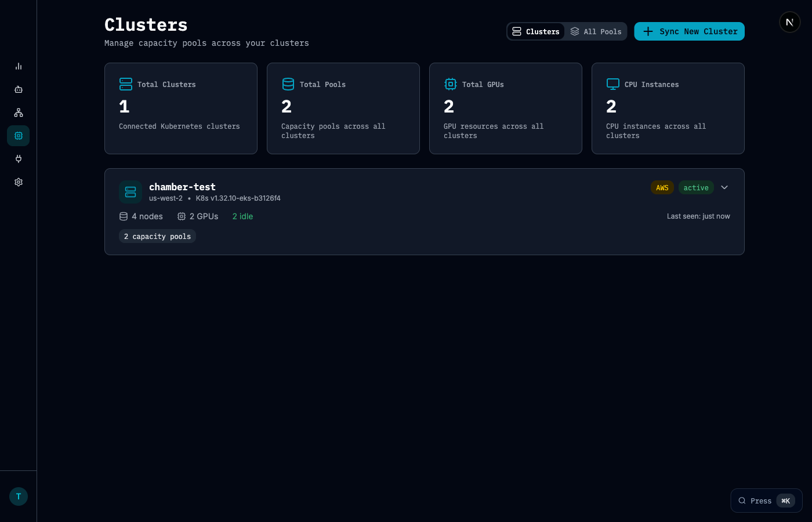The width and height of the screenshot is (812, 522).
Task: Click the Manage capacity pools subtitle
Action: pos(206,43)
